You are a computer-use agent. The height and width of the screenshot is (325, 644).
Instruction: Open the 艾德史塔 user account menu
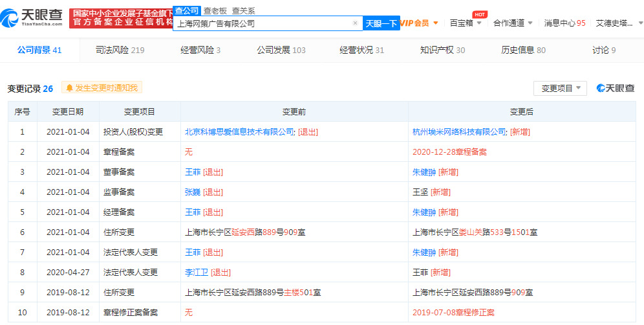(x=618, y=23)
